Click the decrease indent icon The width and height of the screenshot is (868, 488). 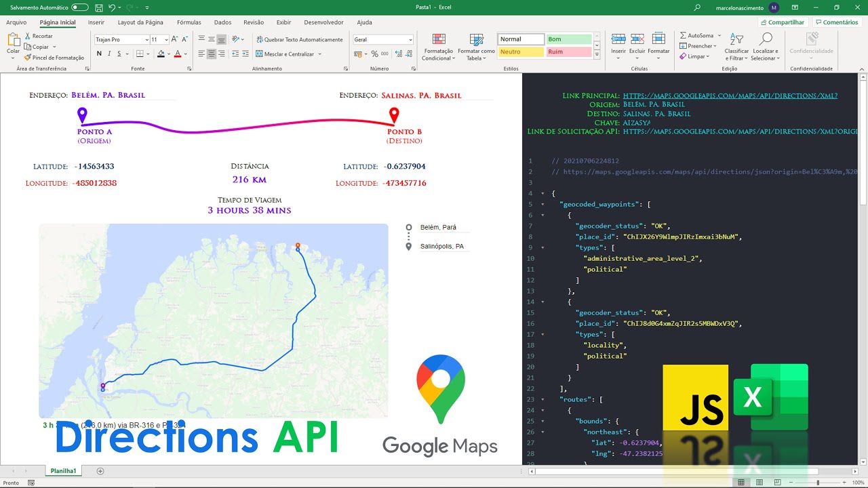(x=235, y=54)
